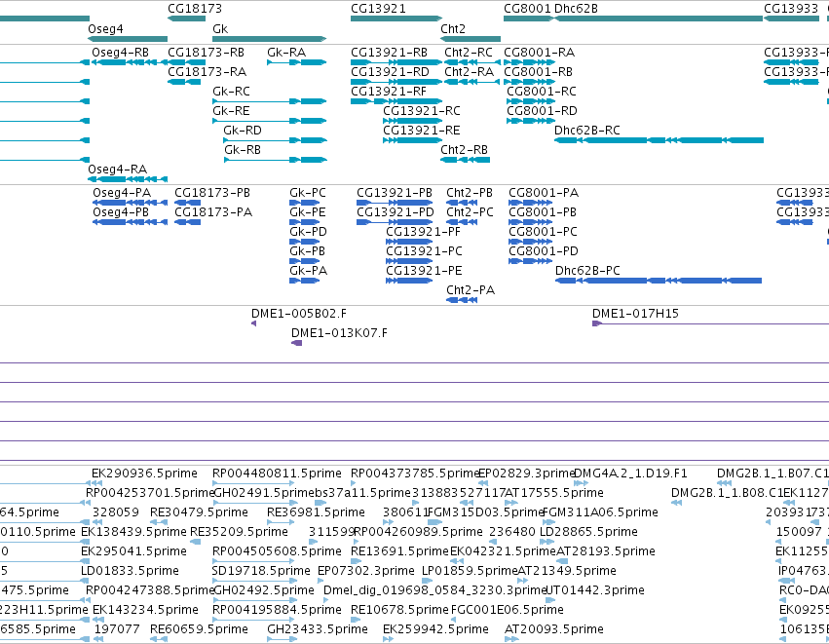Viewport: 829px width, 644px height.
Task: Click the DME1-017H15 feature
Action: click(x=710, y=323)
